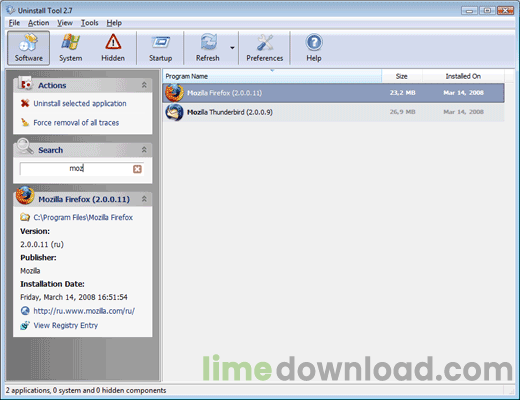Collapse the Search panel
Screen dimensions: 520x400
coord(144,150)
